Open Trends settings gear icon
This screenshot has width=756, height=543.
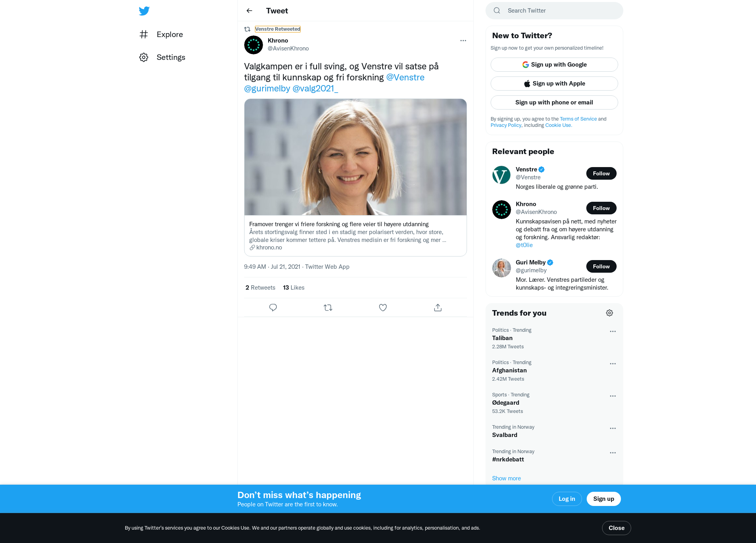610,313
